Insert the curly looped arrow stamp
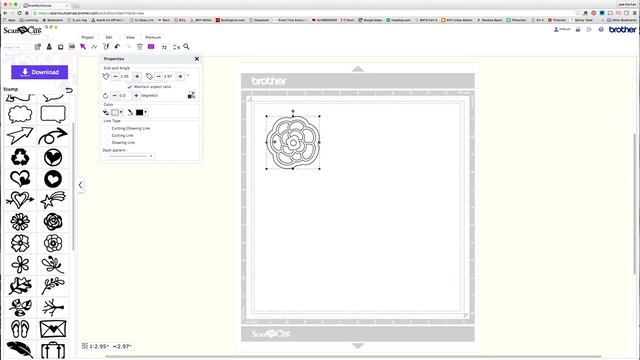This screenshot has width=640, height=360. (53, 136)
